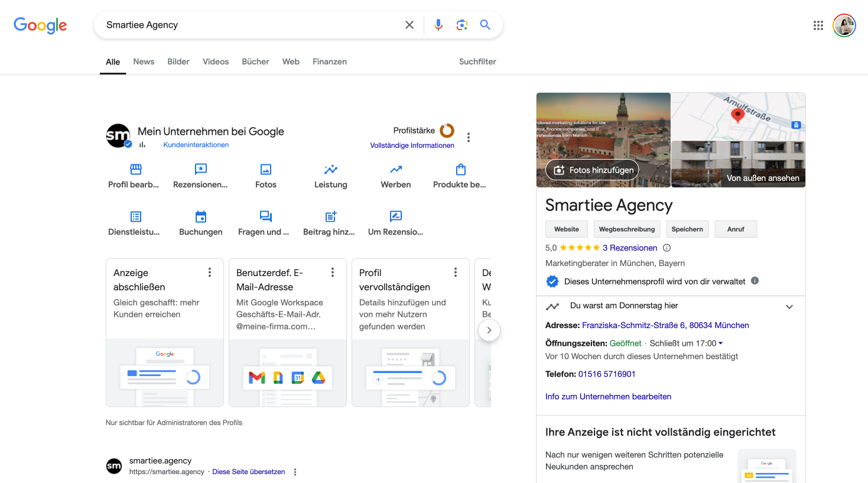Open the three-dot menu near Profilstärke

coord(468,137)
